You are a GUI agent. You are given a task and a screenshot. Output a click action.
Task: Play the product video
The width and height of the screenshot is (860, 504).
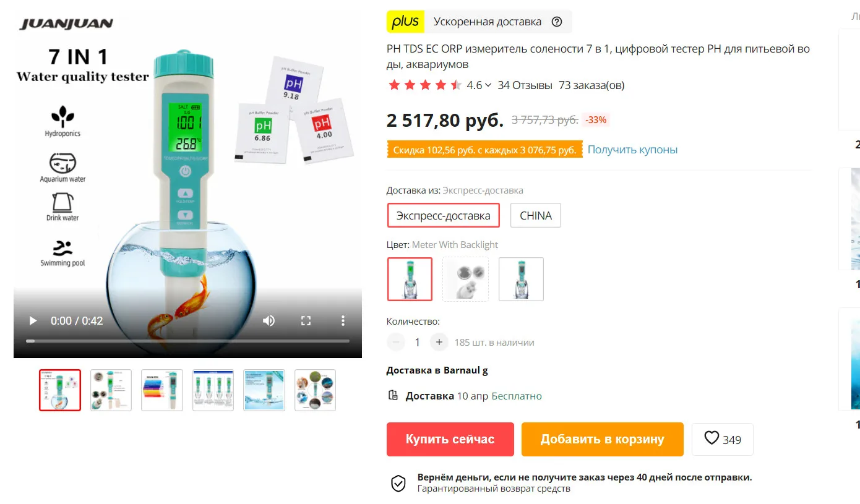33,321
